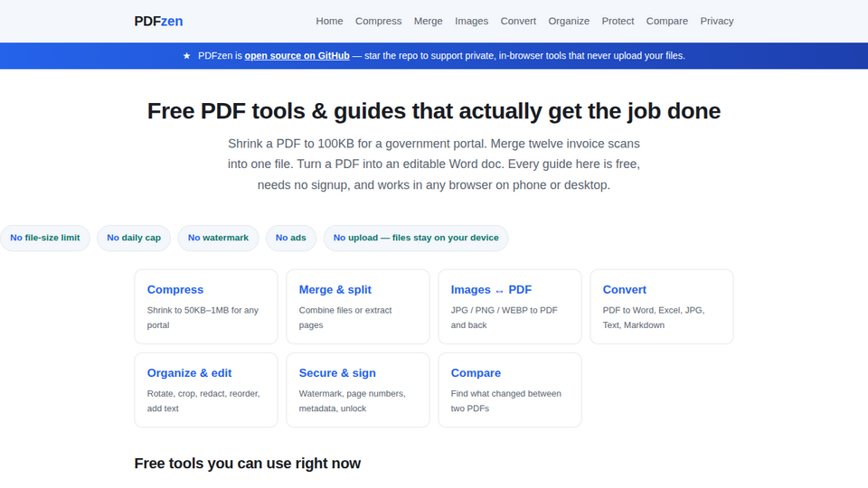Open Merge in the top navigation
868x488 pixels.
(428, 21)
